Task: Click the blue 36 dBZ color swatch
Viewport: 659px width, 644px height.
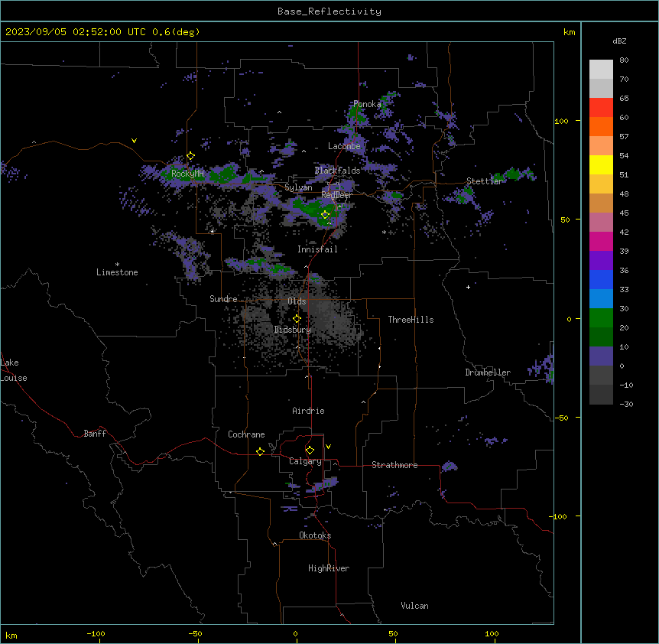Action: (x=601, y=279)
